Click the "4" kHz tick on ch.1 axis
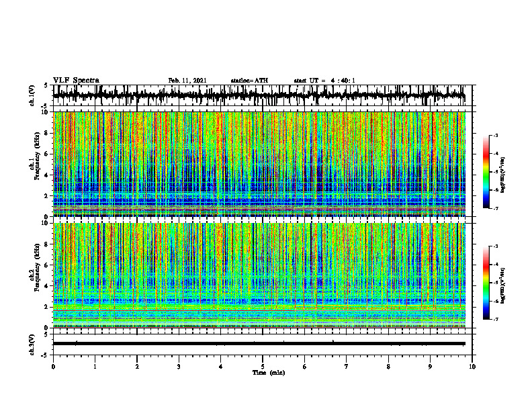The image size is (532, 411). click(47, 175)
